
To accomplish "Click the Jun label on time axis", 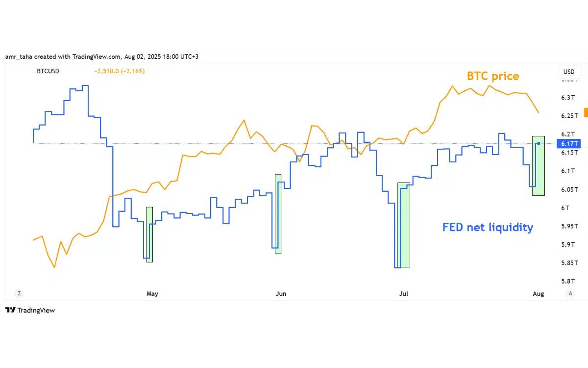I will 281,294.
